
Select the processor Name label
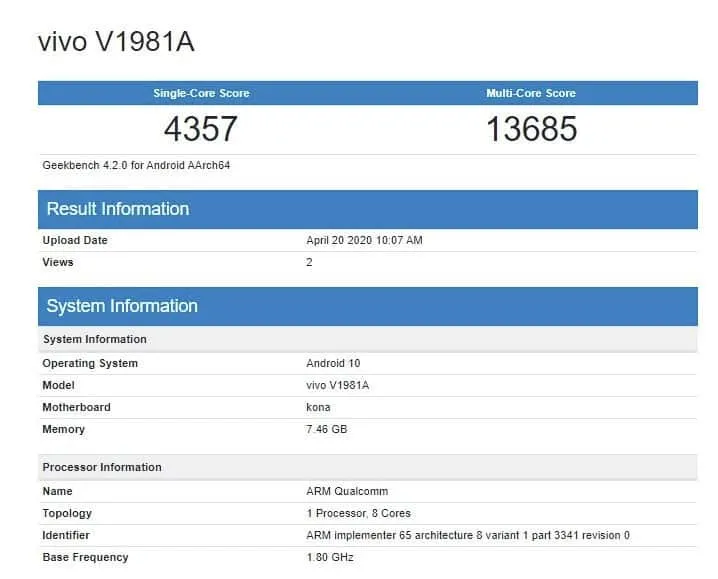point(57,491)
